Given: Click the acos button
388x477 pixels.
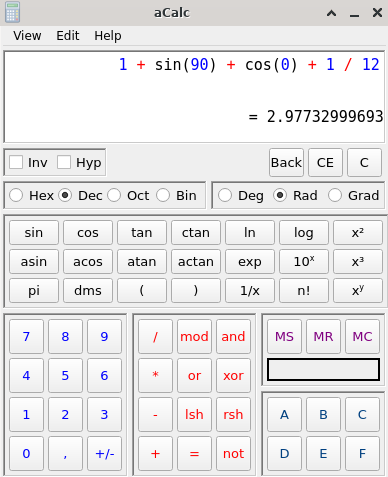Looking at the screenshot, I should 88,262.
